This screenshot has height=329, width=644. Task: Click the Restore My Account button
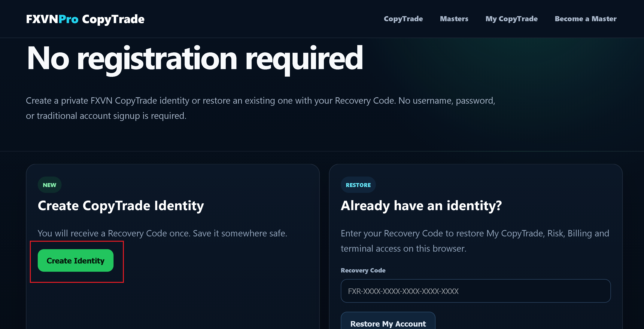(x=388, y=321)
